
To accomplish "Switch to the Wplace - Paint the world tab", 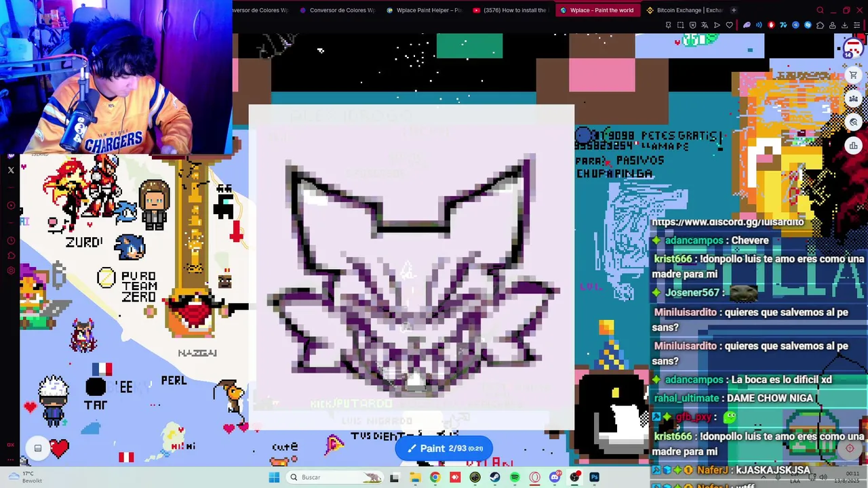I will [x=597, y=10].
